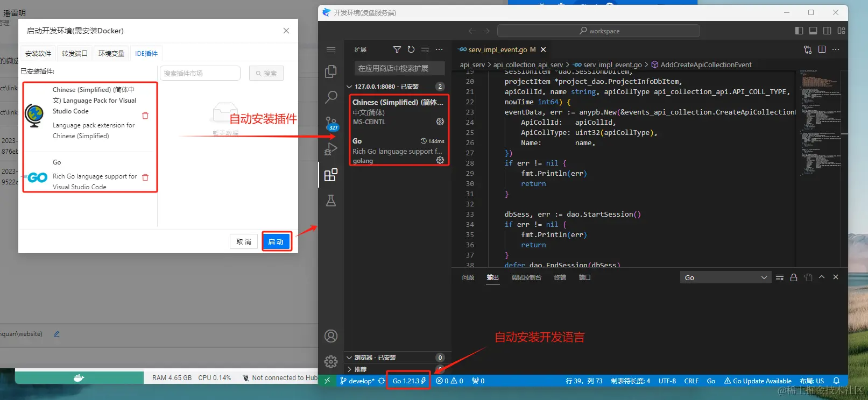Open the VS Code hamburger menu

(331, 49)
